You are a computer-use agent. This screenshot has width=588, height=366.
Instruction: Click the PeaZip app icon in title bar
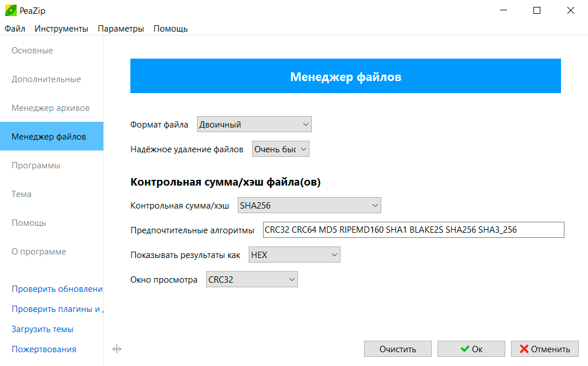point(10,10)
